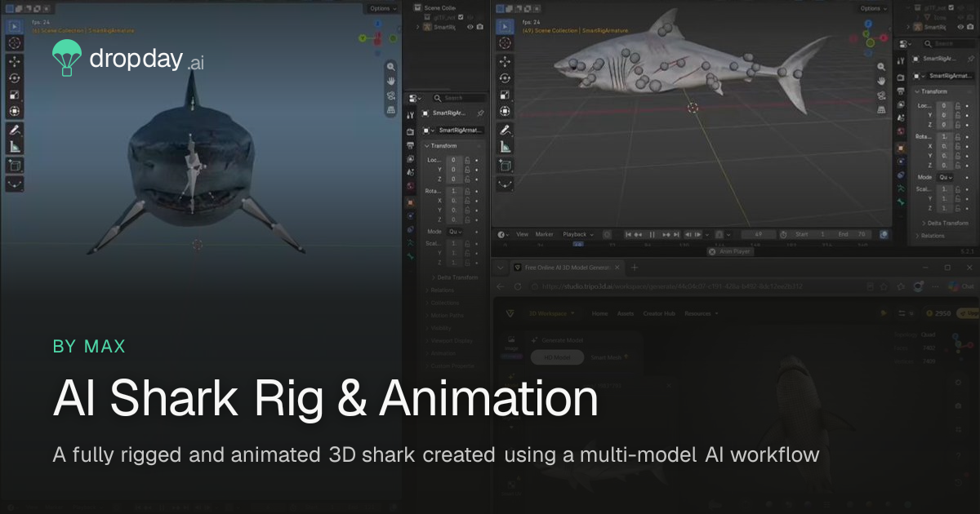
Task: Click the zoom magnifier in left viewport
Action: coord(391,67)
